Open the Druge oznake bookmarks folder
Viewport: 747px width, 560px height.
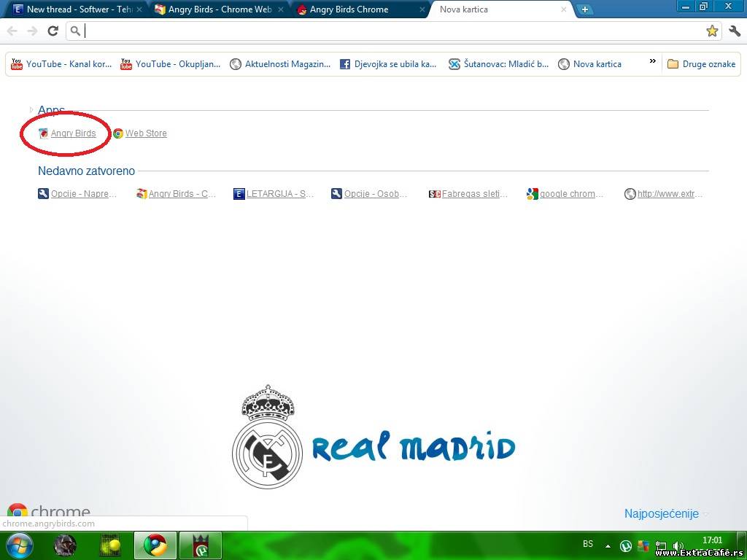point(701,64)
